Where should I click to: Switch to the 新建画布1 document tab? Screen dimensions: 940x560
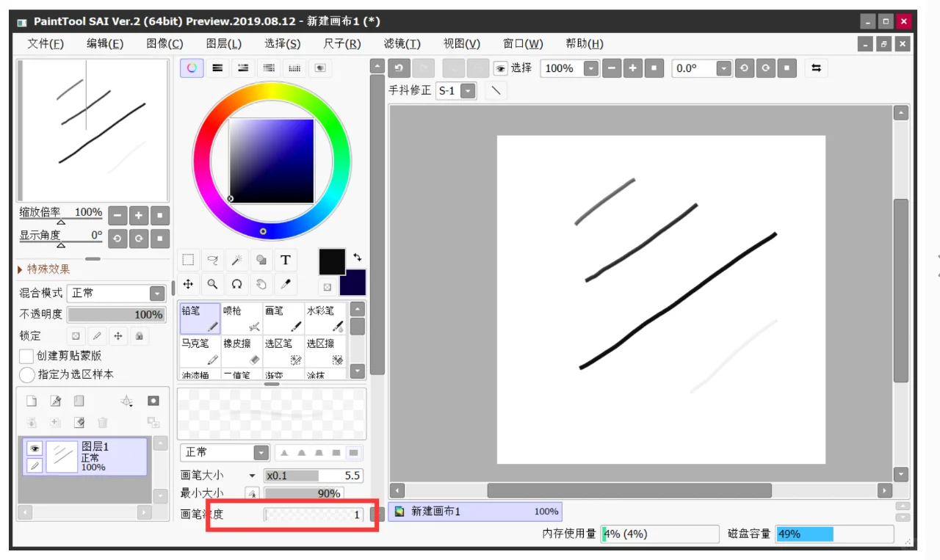tap(476, 512)
